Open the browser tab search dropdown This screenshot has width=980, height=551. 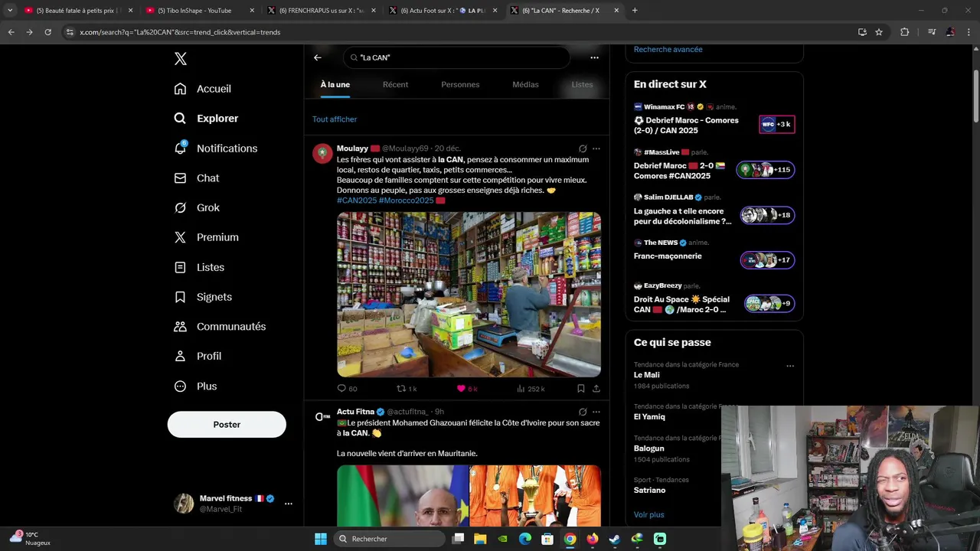10,11
